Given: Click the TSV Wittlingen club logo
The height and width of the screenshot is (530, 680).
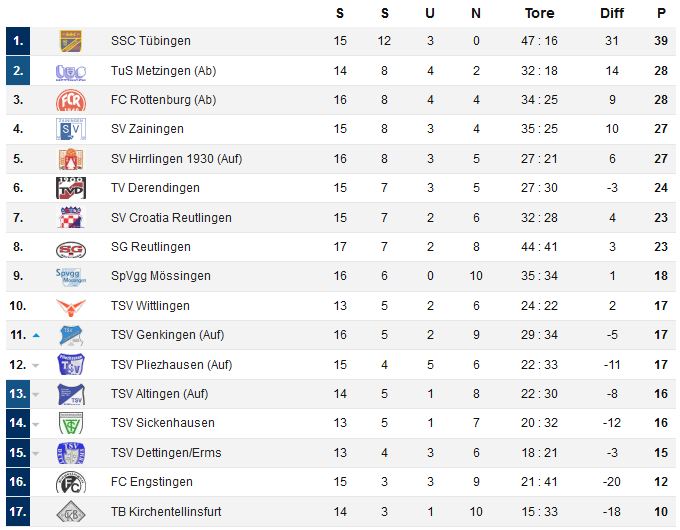Looking at the screenshot, I should tap(70, 306).
